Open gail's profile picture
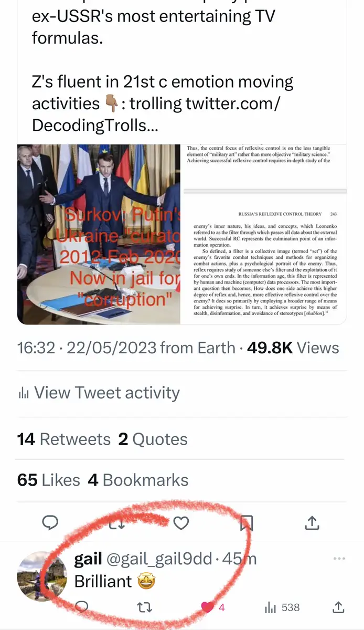Image resolution: width=364 pixels, height=630 pixels. (x=42, y=576)
